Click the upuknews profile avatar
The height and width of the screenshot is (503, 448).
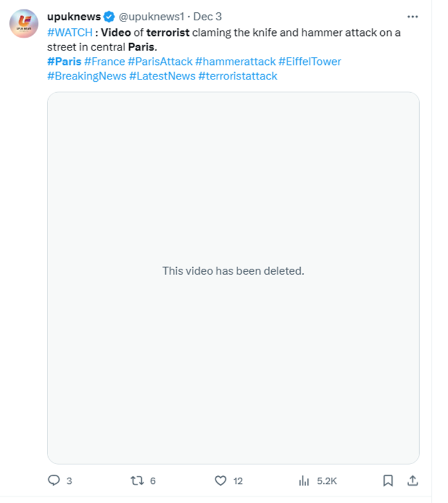pyautogui.click(x=24, y=24)
